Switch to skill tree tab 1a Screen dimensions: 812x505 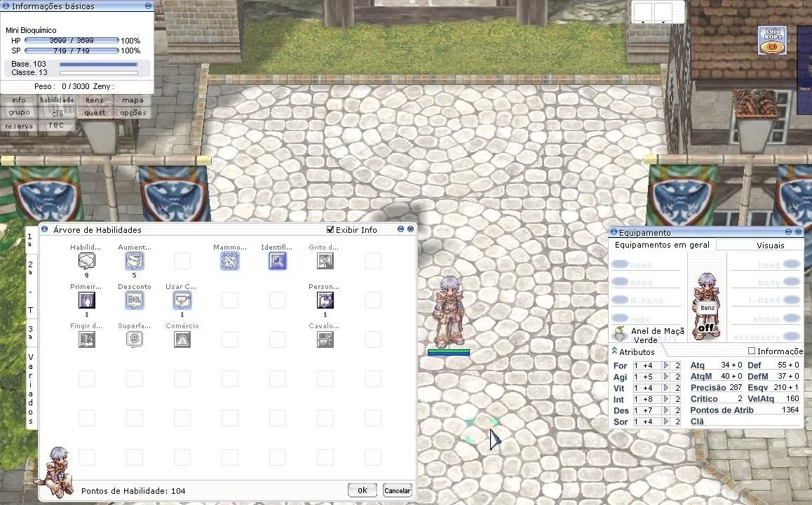coord(31,240)
